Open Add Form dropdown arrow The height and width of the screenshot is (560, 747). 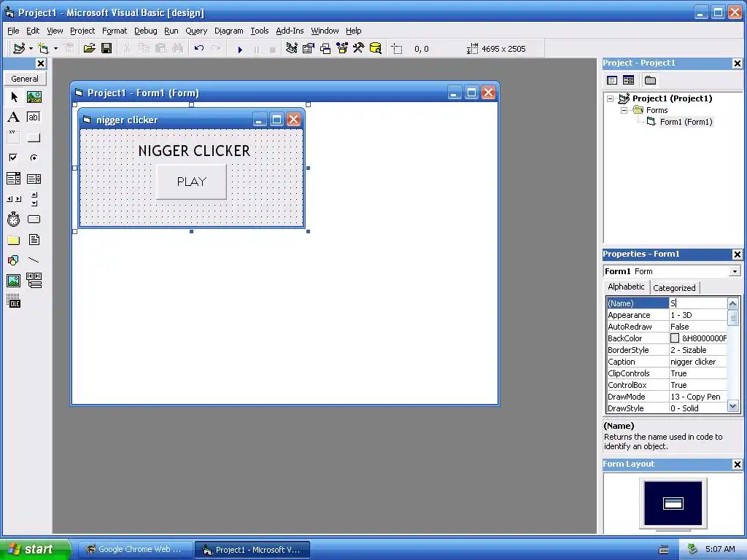(55, 49)
